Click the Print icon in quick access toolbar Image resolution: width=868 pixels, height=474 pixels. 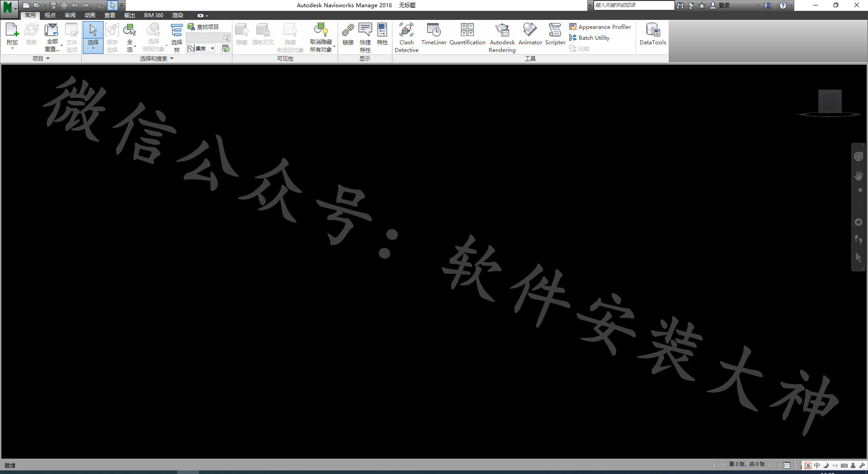pos(64,5)
